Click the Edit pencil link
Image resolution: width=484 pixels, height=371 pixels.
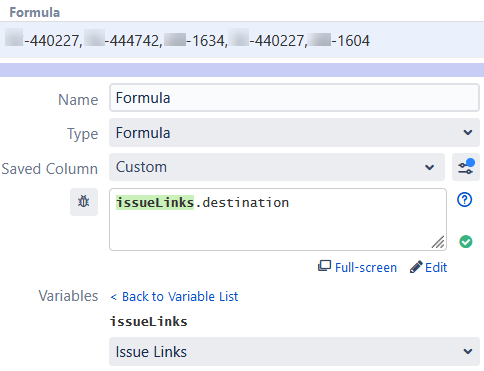click(429, 267)
